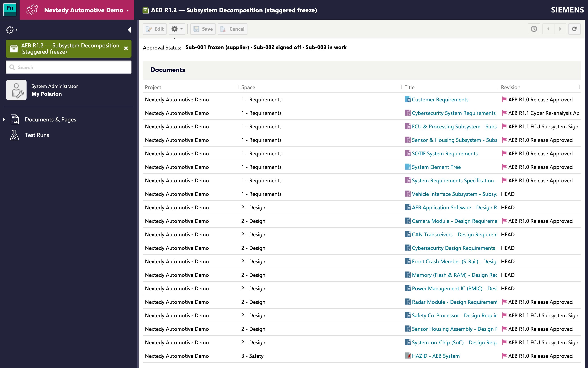The height and width of the screenshot is (368, 588).
Task: Click the collection icon in the page title
Action: (145, 10)
